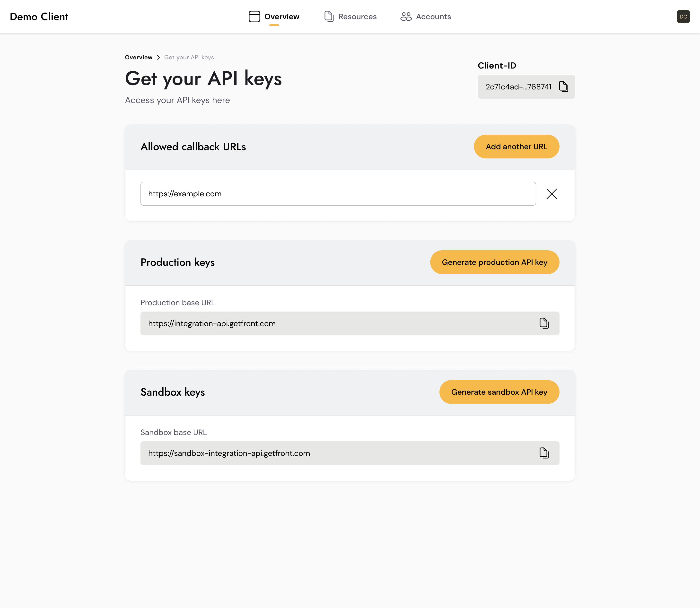700x608 pixels.
Task: Click the Demo Client logo text
Action: (39, 17)
